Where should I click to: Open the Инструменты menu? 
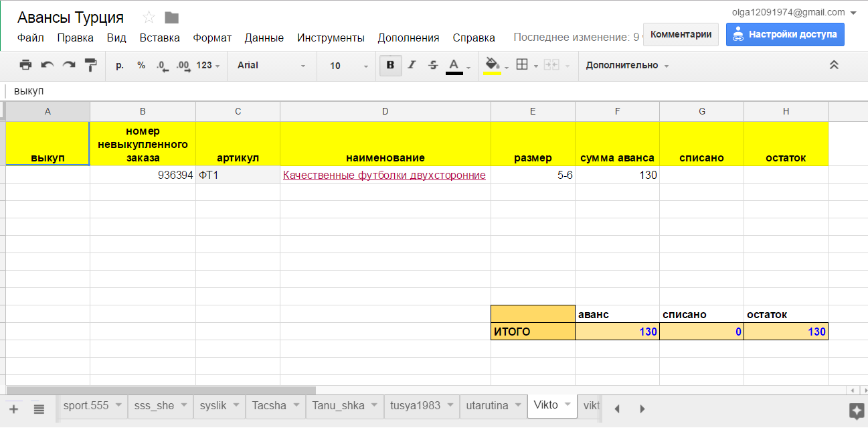(331, 38)
